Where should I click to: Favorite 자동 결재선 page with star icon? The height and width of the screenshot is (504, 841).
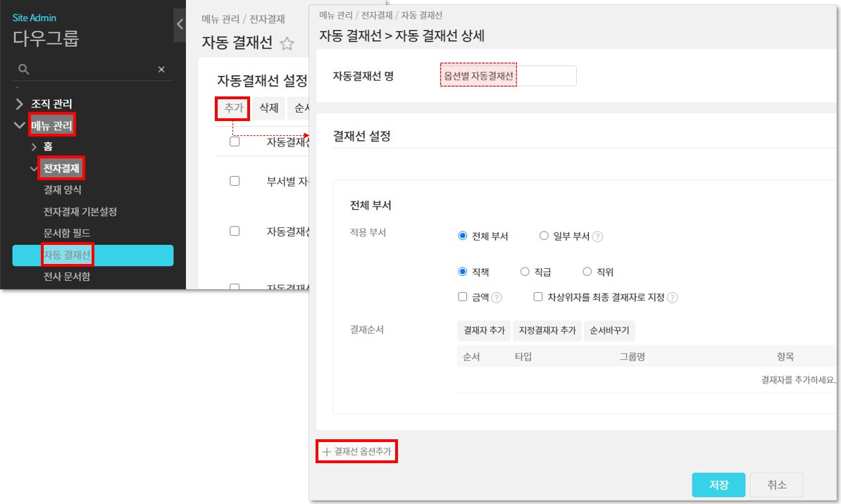pos(287,44)
